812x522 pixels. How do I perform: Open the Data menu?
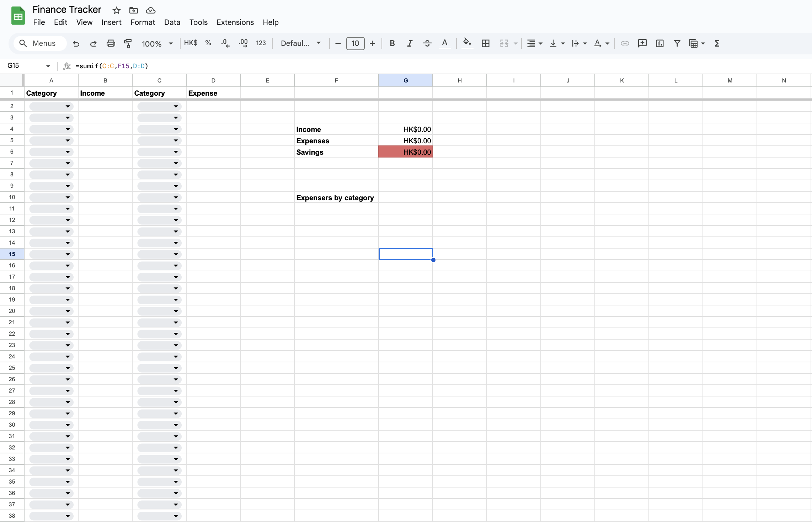click(172, 22)
